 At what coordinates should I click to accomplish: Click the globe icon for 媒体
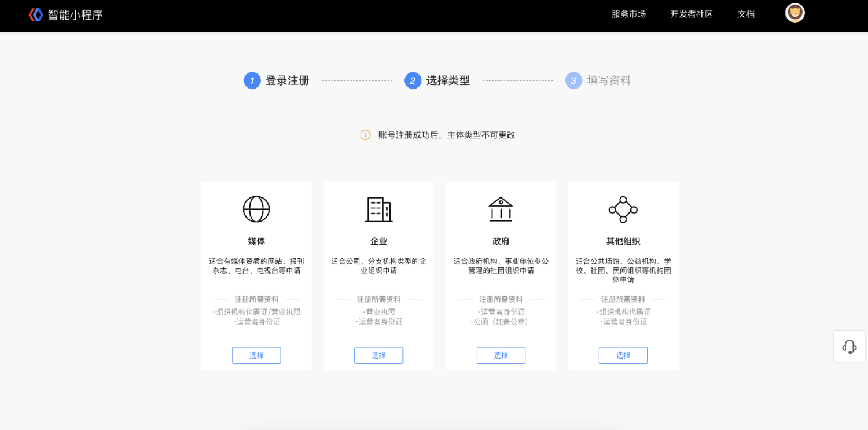pos(256,209)
